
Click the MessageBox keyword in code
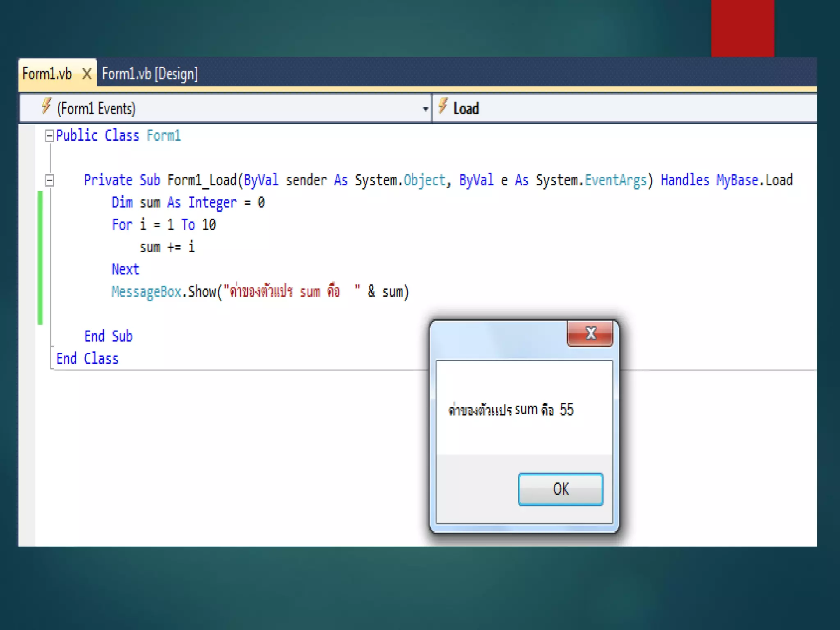(146, 292)
